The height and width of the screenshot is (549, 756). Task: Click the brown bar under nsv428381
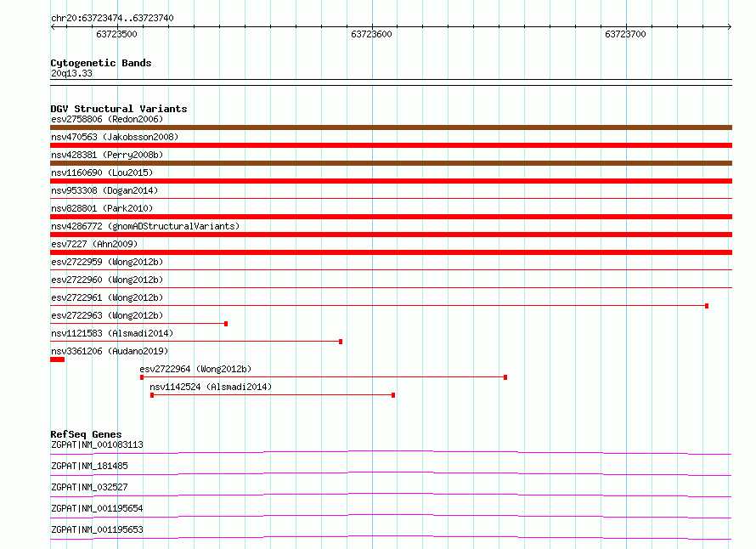391,163
